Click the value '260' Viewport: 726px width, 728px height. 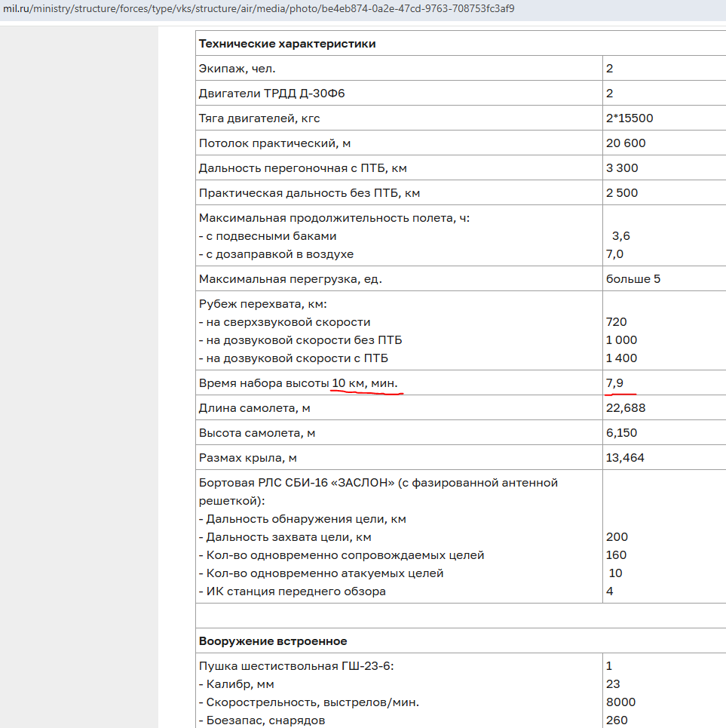(617, 720)
